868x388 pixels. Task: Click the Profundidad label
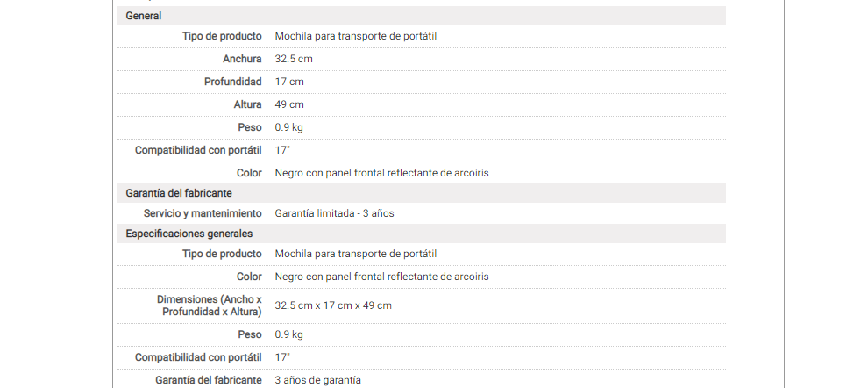coord(232,82)
